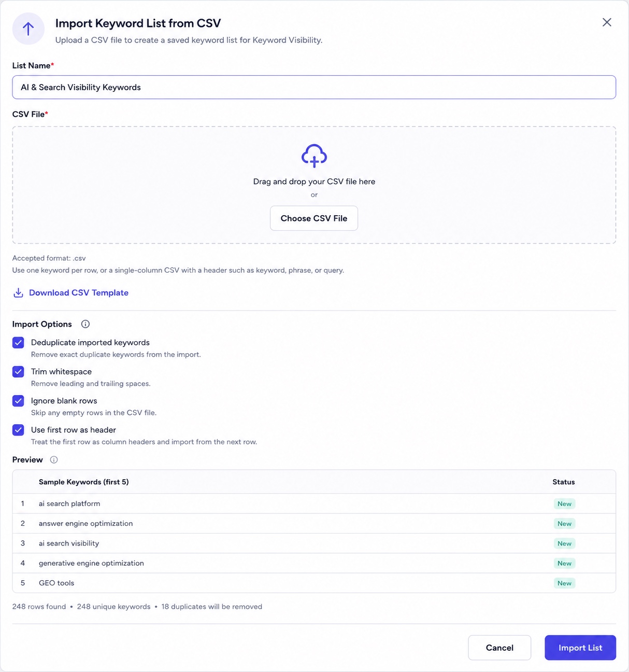This screenshot has height=672, width=629.
Task: Open the Import Options info icon
Action: pos(85,324)
